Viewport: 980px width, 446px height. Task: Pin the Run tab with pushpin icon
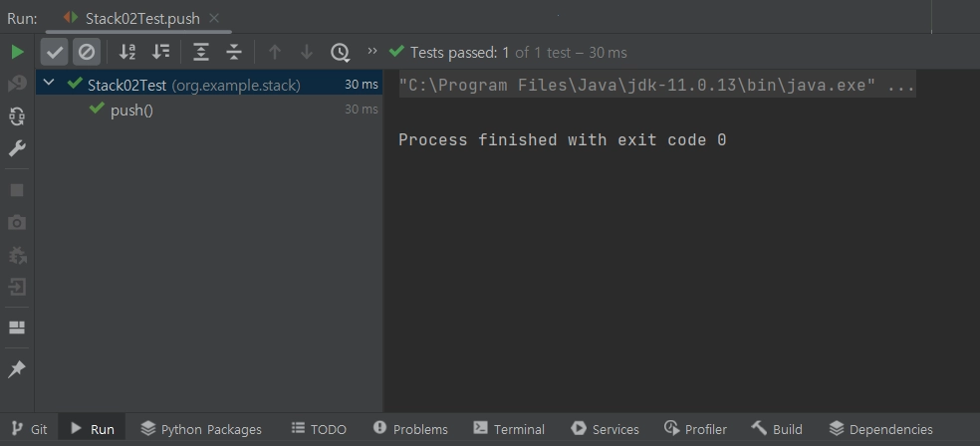click(17, 369)
